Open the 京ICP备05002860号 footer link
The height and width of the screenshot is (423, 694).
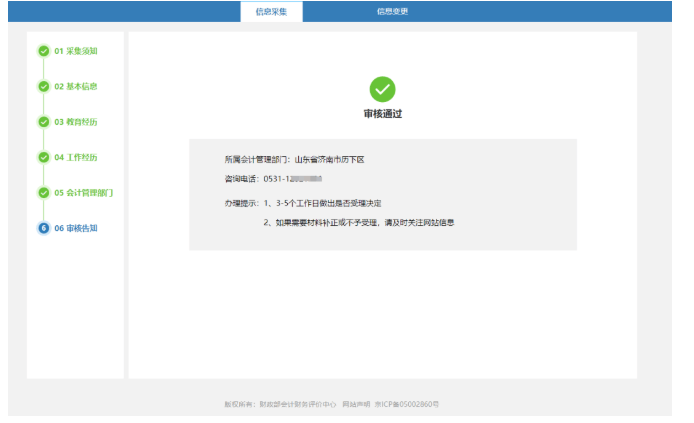407,404
